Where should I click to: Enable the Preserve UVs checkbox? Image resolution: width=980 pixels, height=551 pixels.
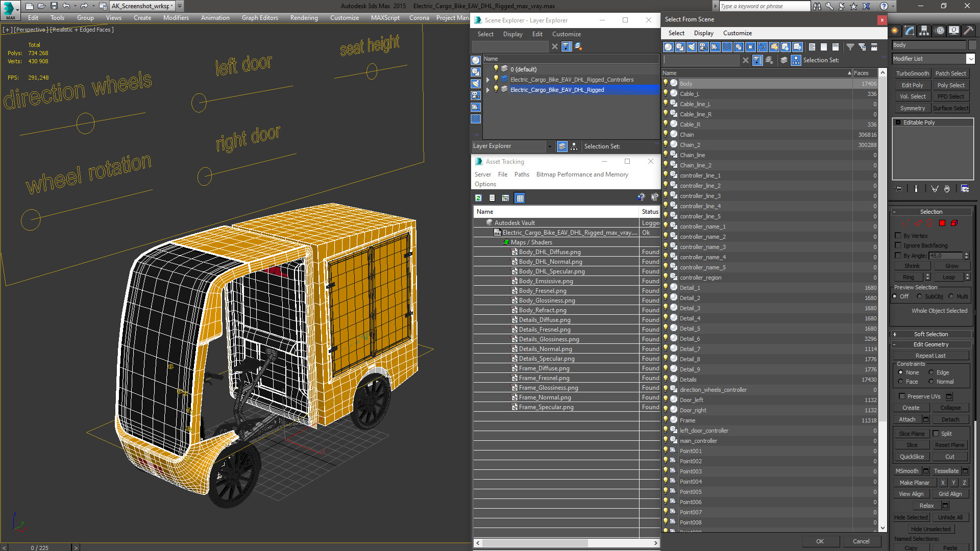point(902,396)
